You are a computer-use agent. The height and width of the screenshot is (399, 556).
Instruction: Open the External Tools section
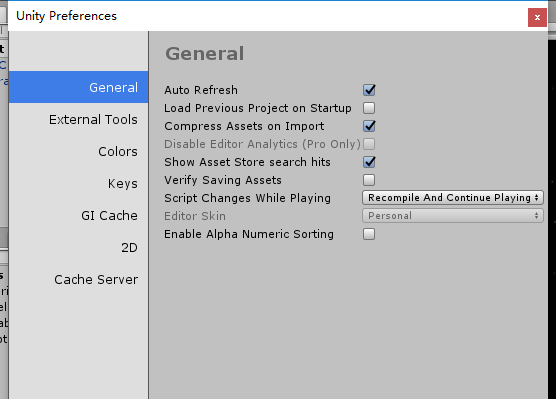[x=78, y=120]
